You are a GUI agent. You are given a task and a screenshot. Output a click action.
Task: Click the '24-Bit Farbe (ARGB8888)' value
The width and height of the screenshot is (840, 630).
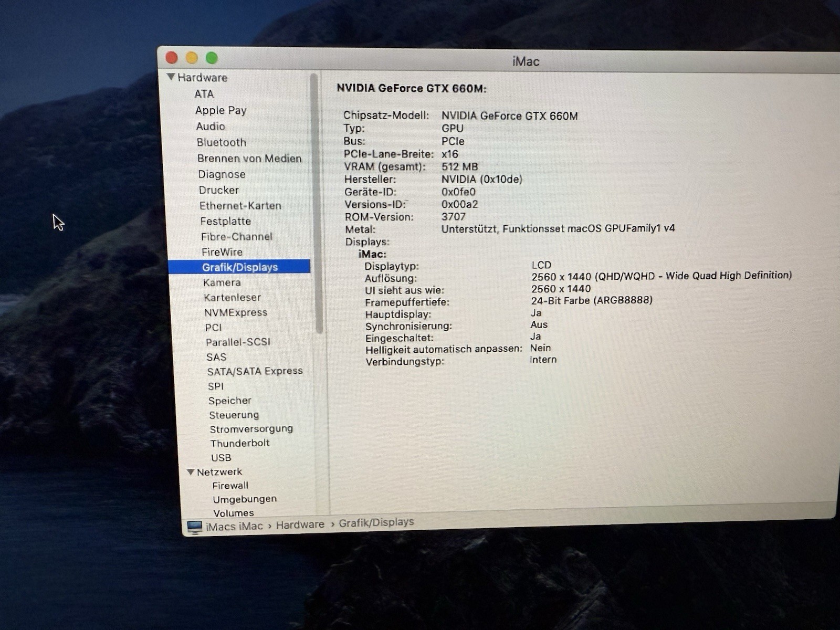click(x=592, y=300)
